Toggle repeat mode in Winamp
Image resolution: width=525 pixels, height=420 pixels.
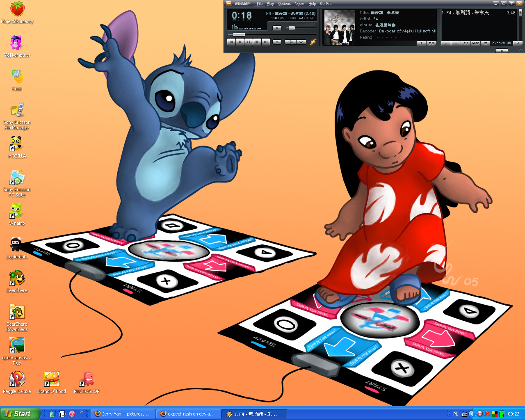click(x=301, y=42)
